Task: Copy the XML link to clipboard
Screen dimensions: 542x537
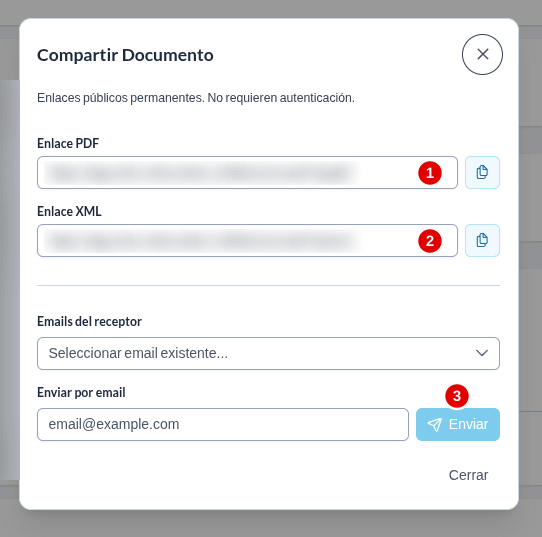Action: [x=482, y=241]
